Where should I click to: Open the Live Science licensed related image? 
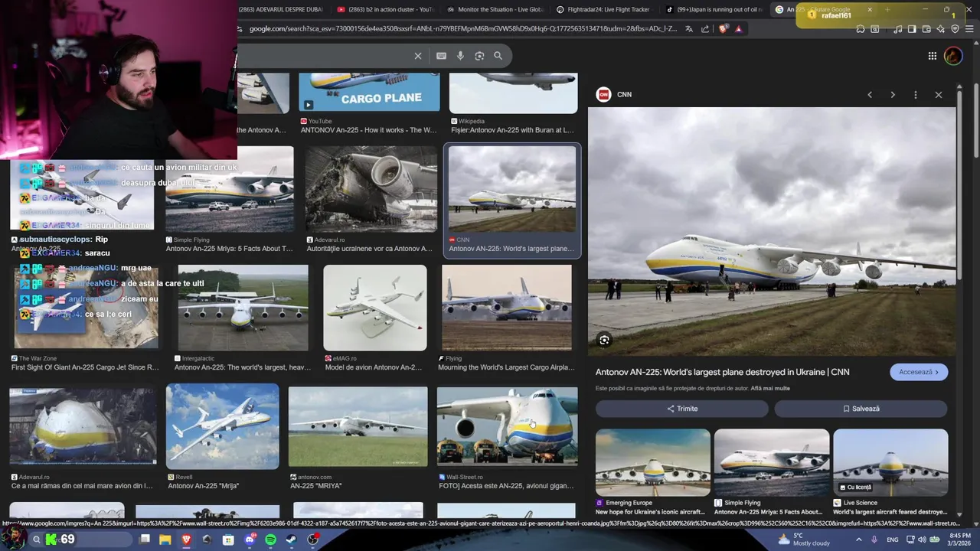pyautogui.click(x=890, y=473)
